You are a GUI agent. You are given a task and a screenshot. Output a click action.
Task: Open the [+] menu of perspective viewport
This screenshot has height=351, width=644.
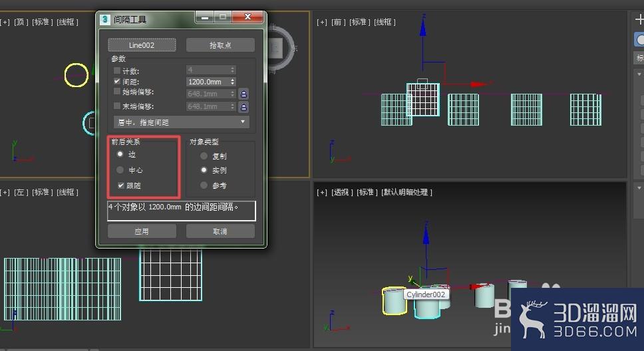point(322,191)
